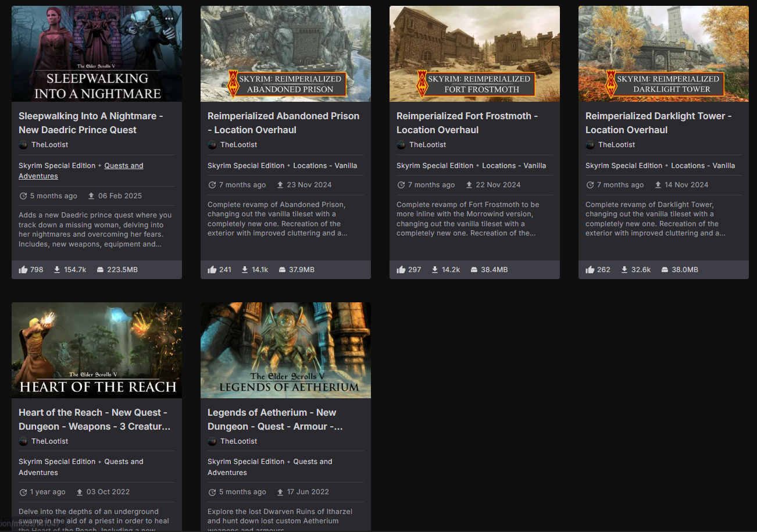Open Reimperialized Darklight Tower thumbnail image
757x532 pixels.
coord(663,54)
